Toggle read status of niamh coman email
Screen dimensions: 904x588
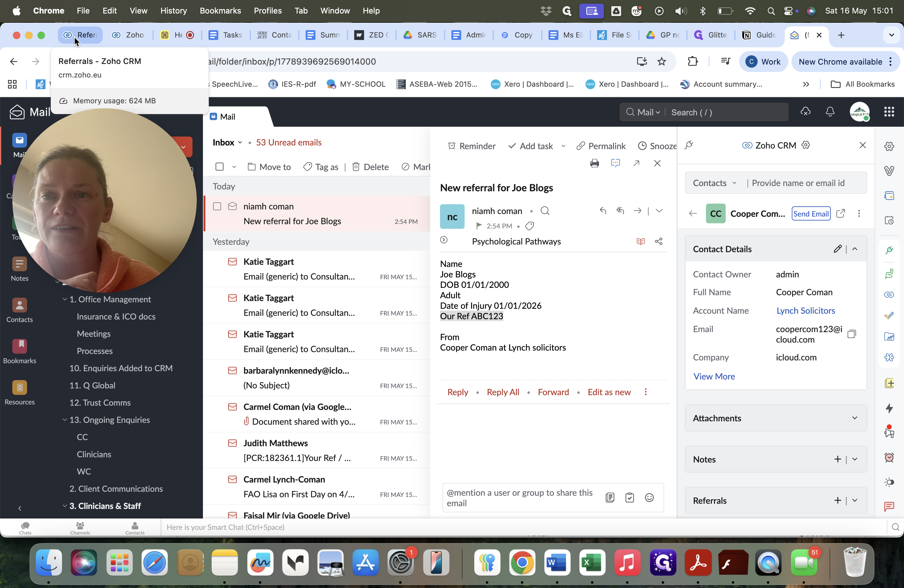(232, 206)
